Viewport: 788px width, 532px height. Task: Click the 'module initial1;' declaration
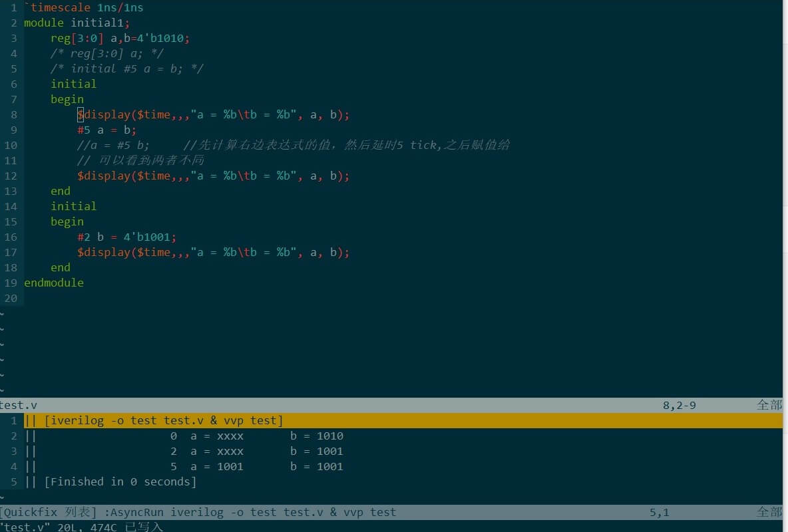[77, 23]
